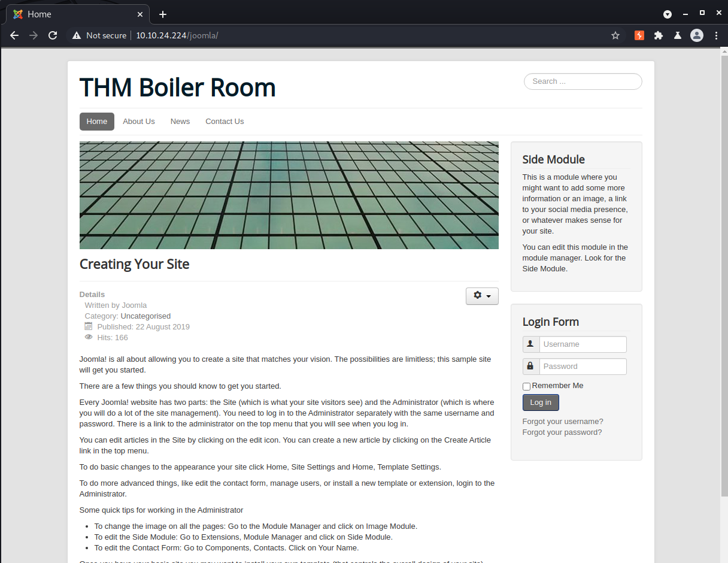The height and width of the screenshot is (563, 728).
Task: Click the glass building header image
Action: coord(289,195)
